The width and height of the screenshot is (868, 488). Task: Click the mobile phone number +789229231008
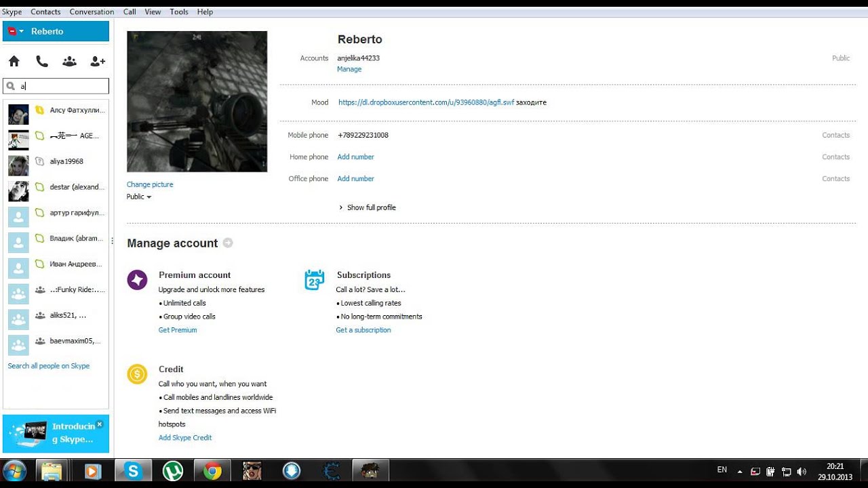[363, 135]
